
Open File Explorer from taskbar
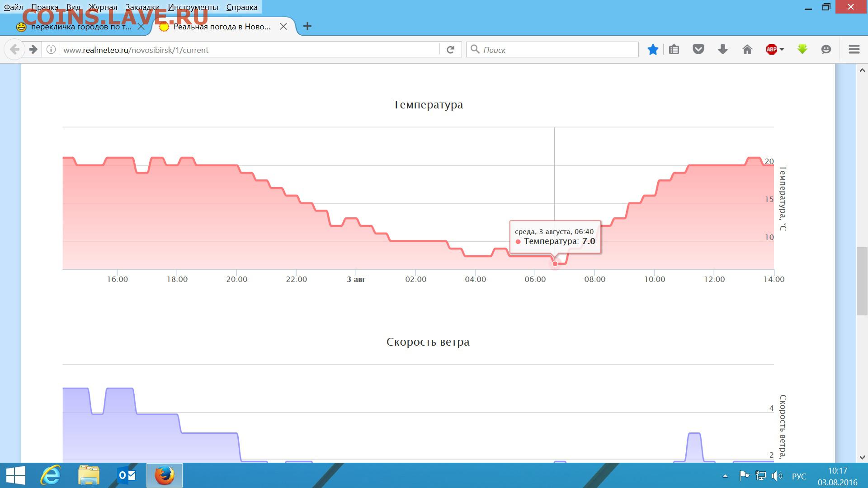(89, 475)
